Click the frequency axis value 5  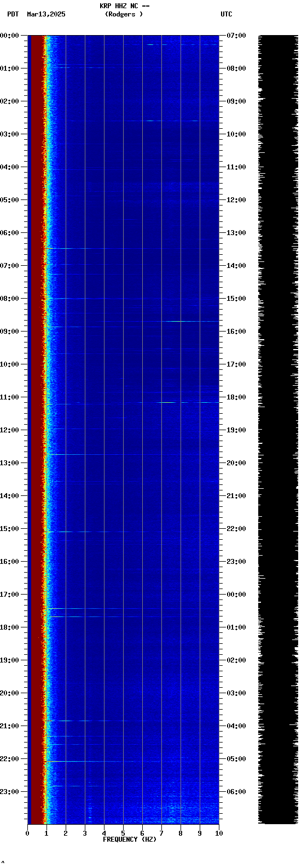tap(123, 833)
